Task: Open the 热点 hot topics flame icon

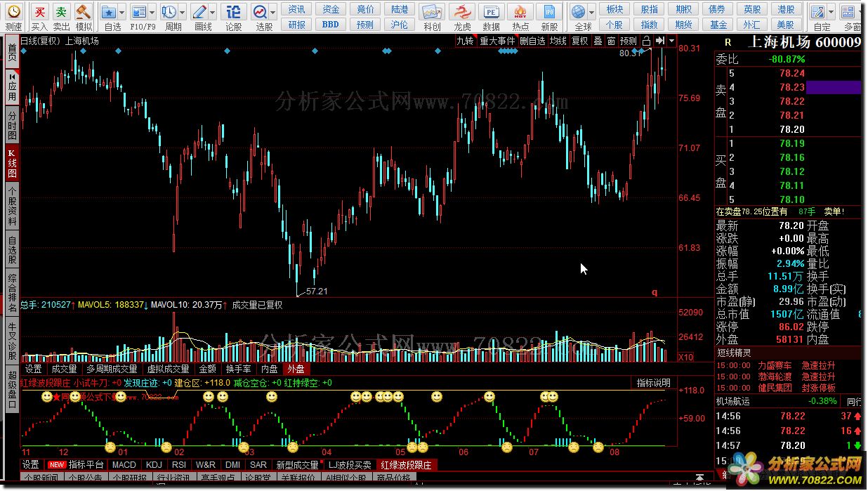Action: click(520, 12)
